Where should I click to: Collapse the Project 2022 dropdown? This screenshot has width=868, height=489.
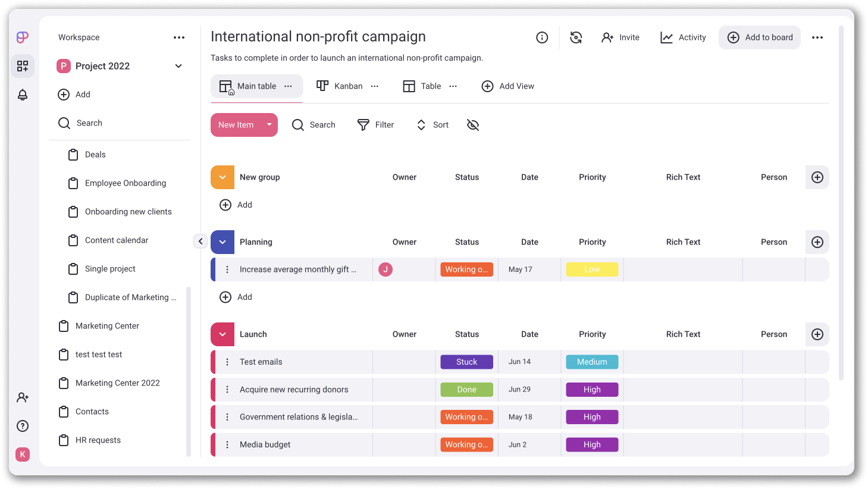(178, 66)
